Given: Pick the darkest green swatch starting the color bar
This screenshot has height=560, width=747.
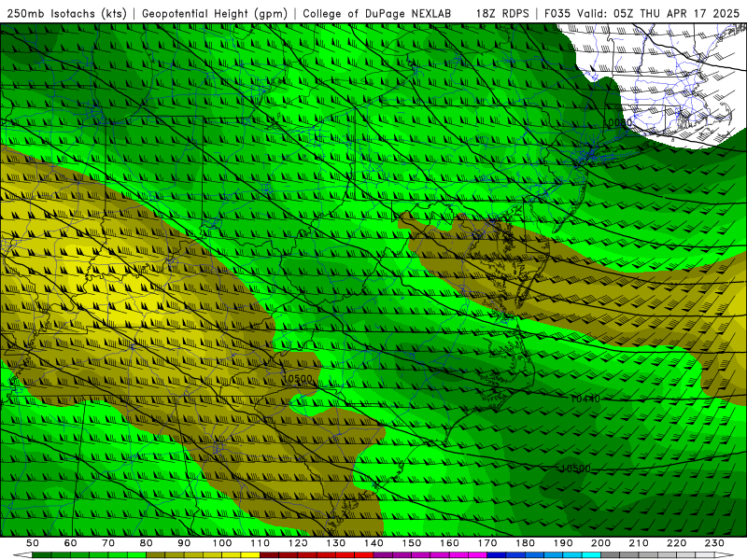Looking at the screenshot, I should tap(41, 555).
